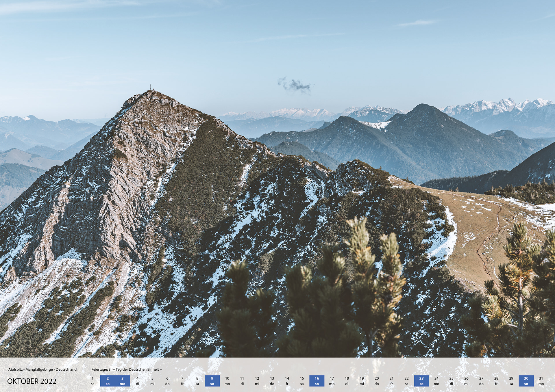The height and width of the screenshot is (392, 555).
Task: Pick day 7 fr
Action: (182, 381)
